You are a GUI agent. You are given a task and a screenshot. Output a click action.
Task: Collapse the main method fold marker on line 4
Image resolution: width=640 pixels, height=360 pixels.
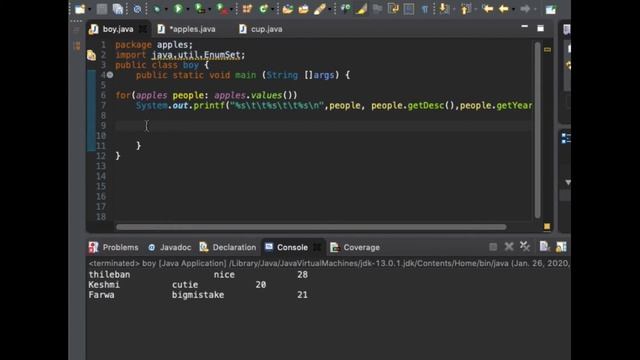click(x=110, y=75)
